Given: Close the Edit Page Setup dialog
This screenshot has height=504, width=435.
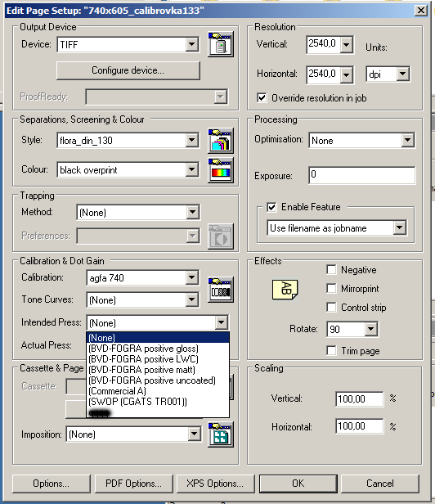Looking at the screenshot, I should [421, 11].
